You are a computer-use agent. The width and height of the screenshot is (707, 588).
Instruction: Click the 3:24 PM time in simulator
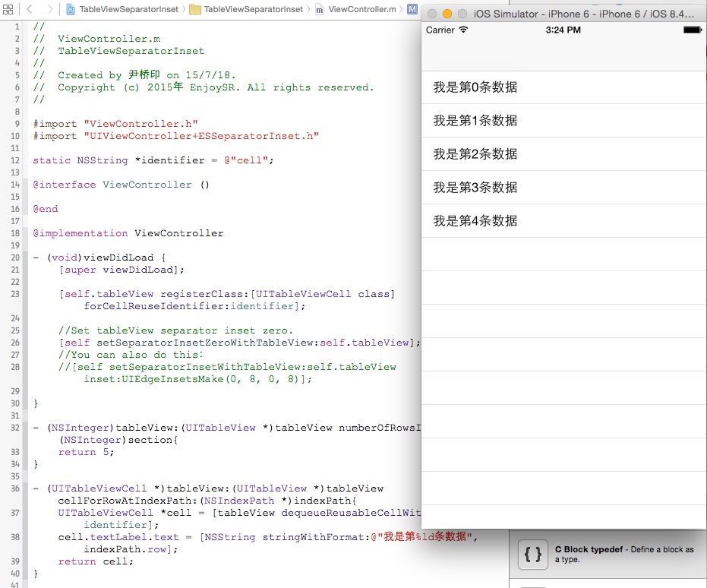[x=562, y=30]
